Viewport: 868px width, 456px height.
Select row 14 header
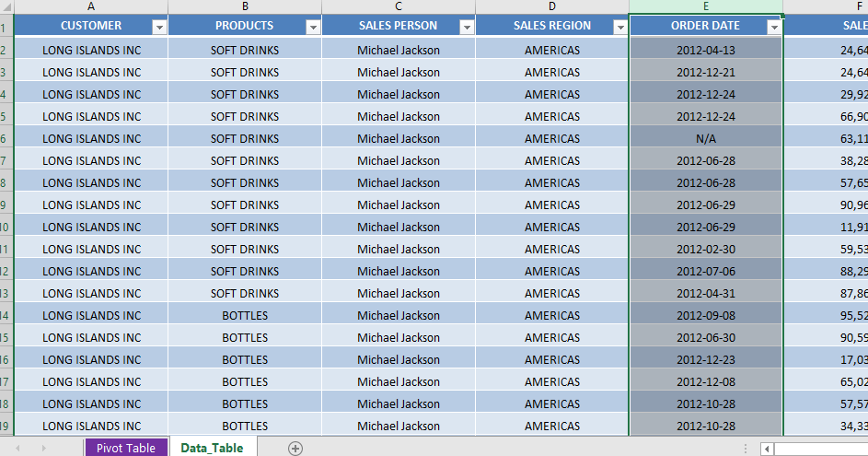pyautogui.click(x=6, y=315)
